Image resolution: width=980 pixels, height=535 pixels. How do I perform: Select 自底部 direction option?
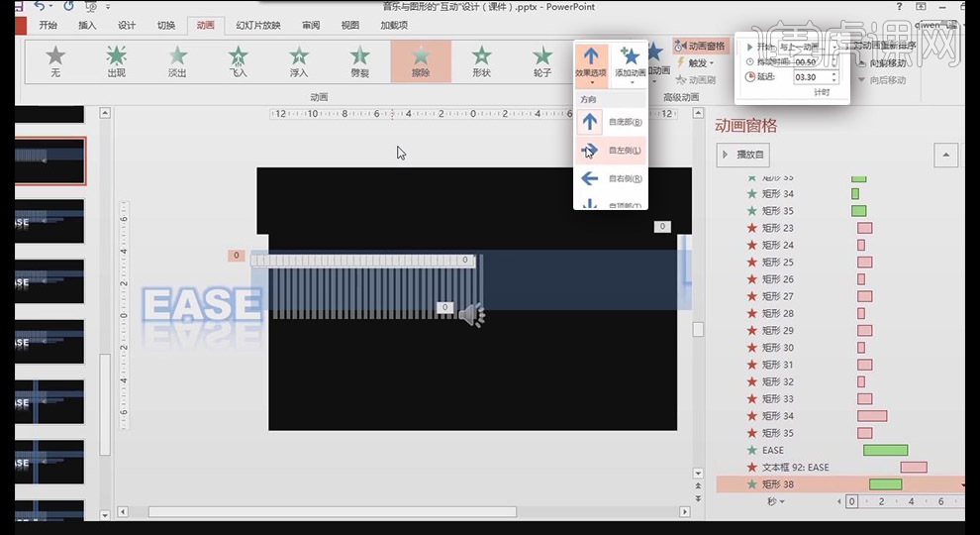click(x=610, y=122)
